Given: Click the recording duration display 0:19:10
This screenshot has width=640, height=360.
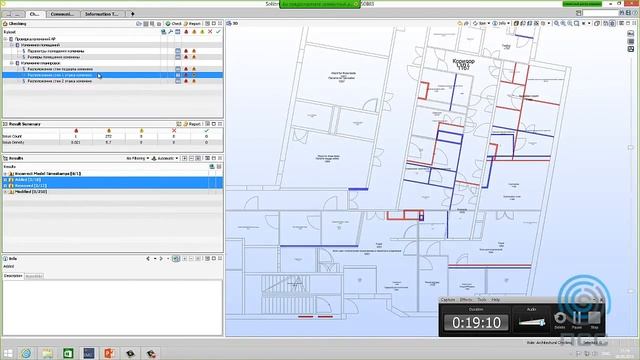Looking at the screenshot, I should [x=476, y=323].
